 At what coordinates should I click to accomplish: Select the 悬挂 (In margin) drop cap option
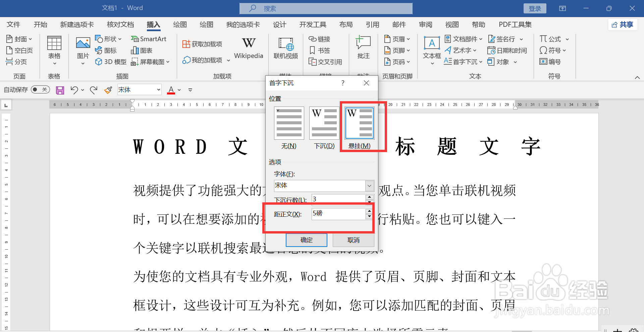(359, 123)
